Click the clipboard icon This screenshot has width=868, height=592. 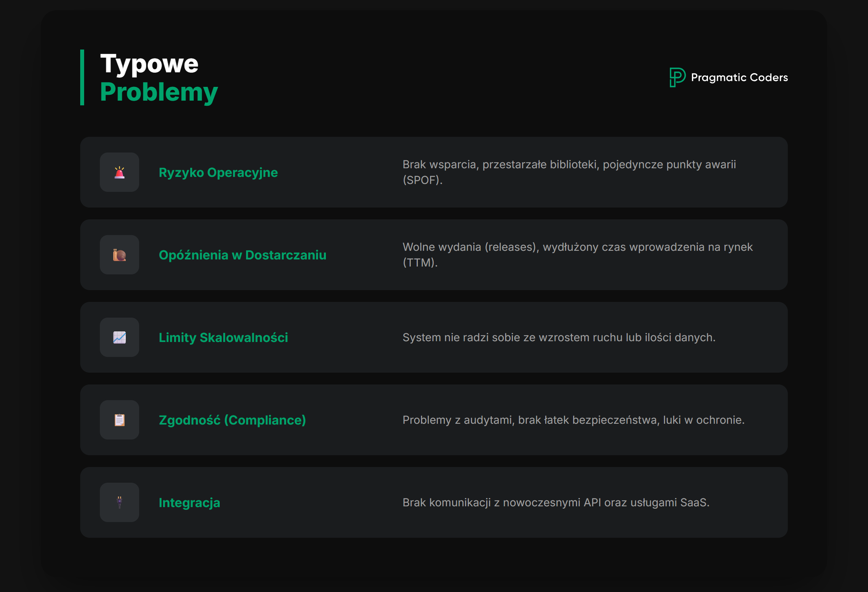pos(120,420)
